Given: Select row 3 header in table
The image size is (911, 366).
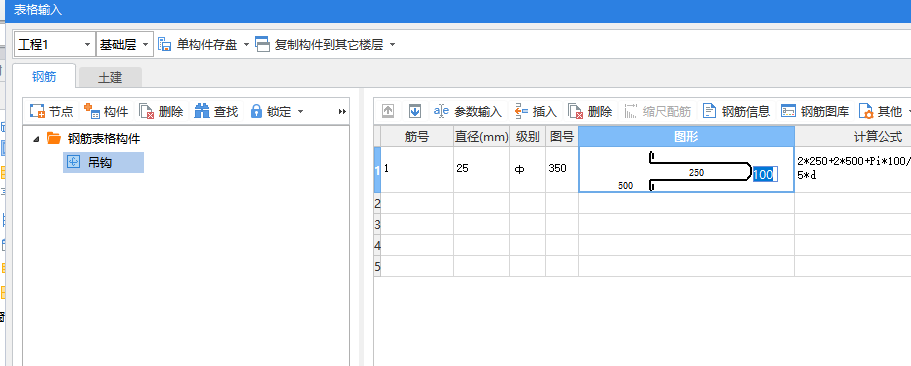Looking at the screenshot, I should click(x=377, y=224).
